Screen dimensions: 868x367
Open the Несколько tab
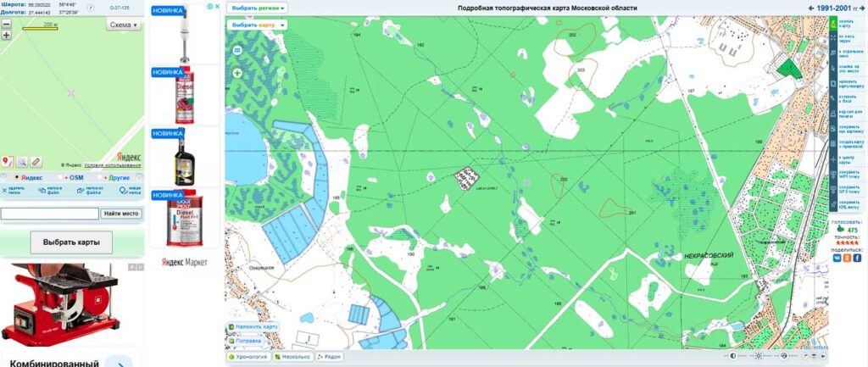click(292, 357)
